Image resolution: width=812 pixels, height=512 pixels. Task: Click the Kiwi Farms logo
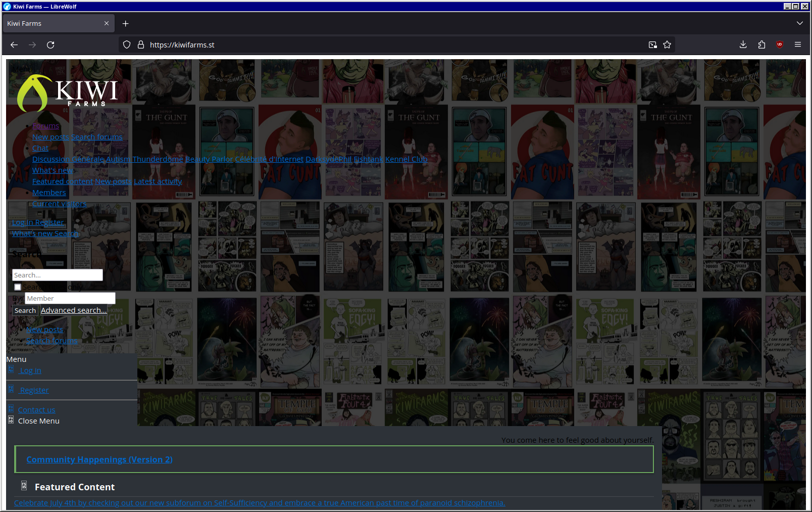tap(67, 94)
